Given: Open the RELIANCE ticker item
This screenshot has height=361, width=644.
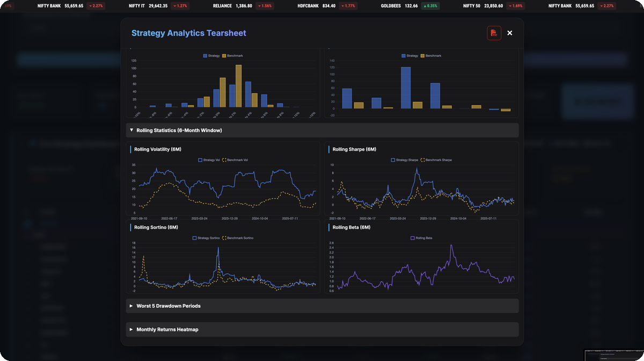Looking at the screenshot, I should coord(244,6).
